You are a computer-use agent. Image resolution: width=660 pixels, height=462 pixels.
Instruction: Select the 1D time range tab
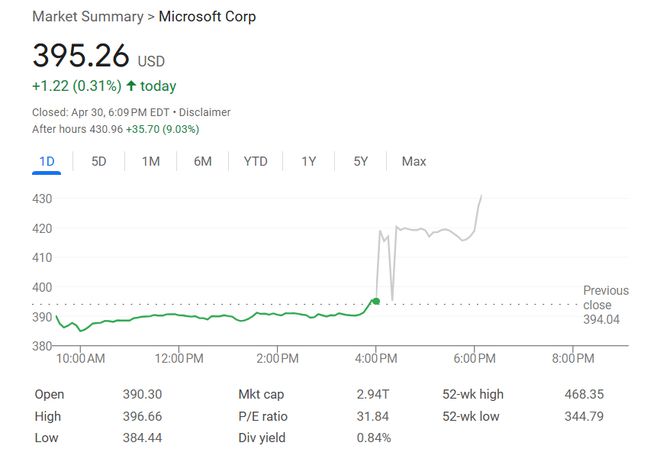[x=47, y=161]
